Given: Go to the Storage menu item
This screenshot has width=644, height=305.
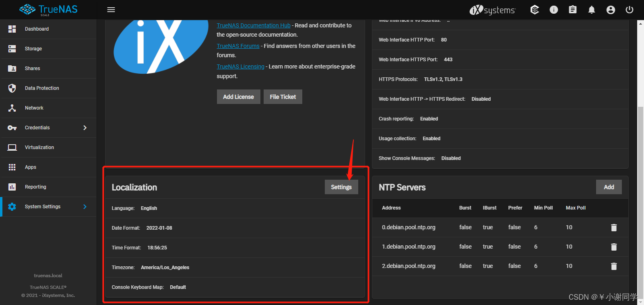Looking at the screenshot, I should coord(48,49).
